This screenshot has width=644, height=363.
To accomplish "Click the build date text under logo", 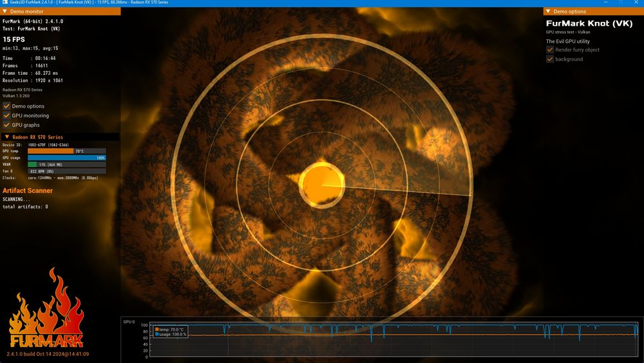I will 48,354.
